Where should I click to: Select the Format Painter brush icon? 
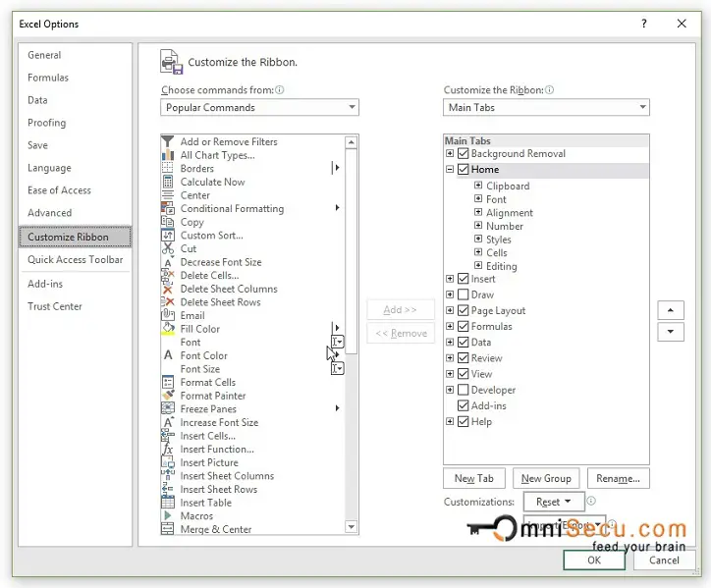point(168,396)
